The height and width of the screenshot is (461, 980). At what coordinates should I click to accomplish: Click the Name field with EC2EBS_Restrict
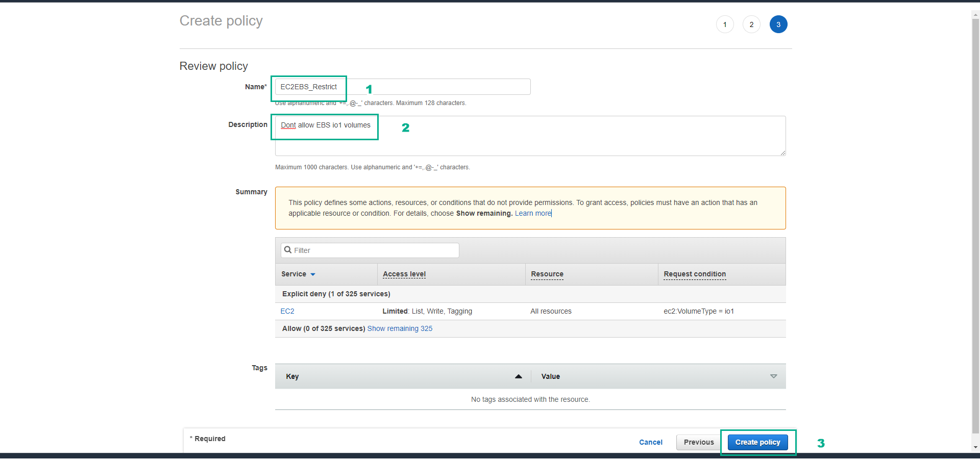point(403,87)
